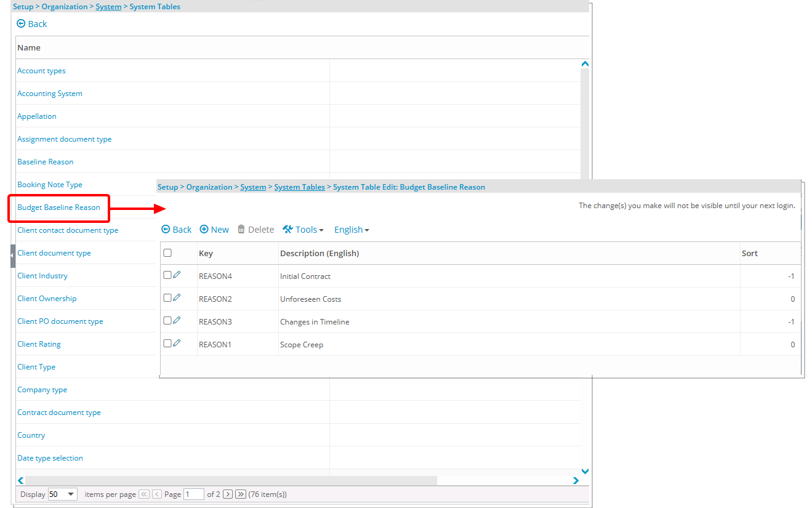Open Client Ownership table
812x508 pixels.
point(47,299)
